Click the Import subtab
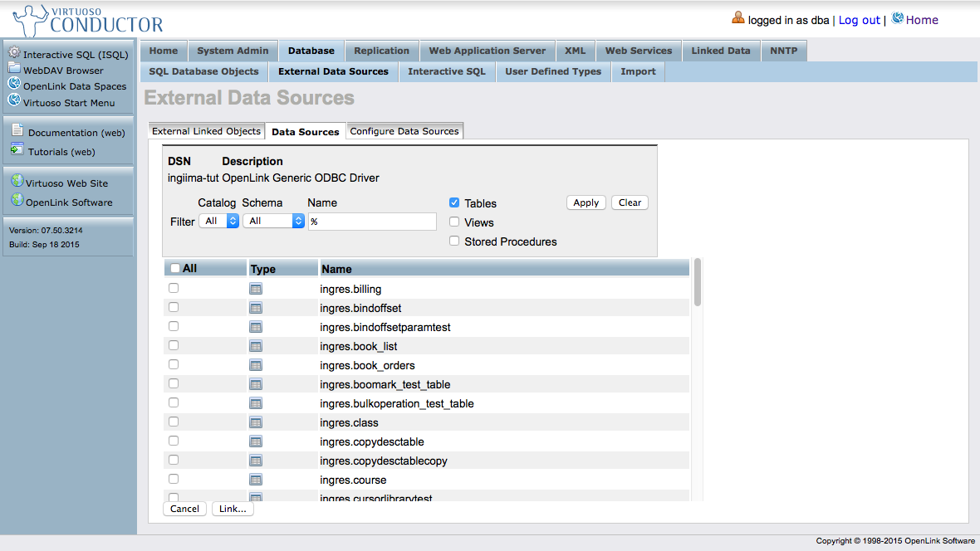The image size is (980, 551). [x=638, y=71]
